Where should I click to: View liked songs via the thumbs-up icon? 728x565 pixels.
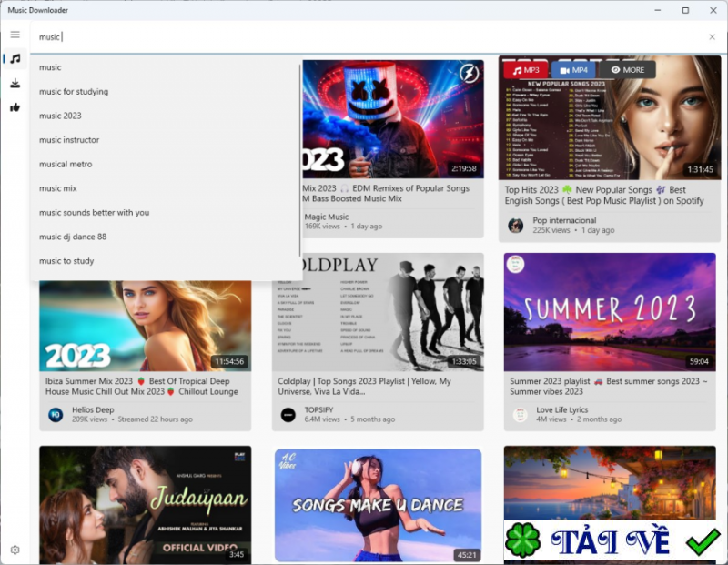point(15,106)
